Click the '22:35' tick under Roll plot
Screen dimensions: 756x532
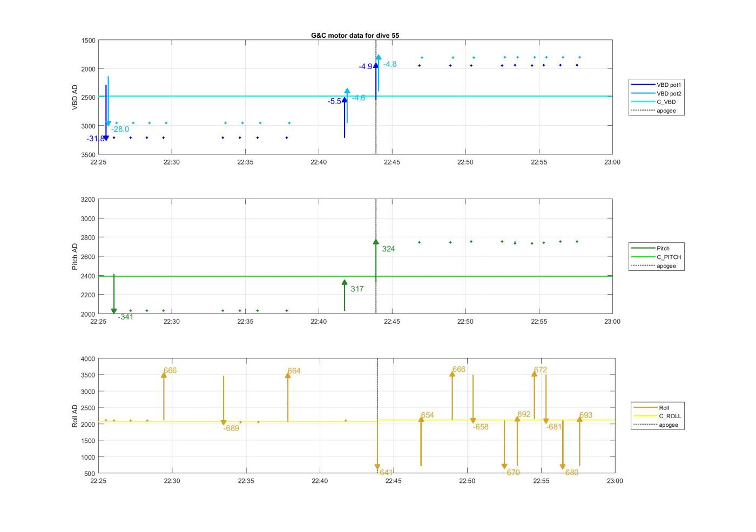[x=246, y=481]
